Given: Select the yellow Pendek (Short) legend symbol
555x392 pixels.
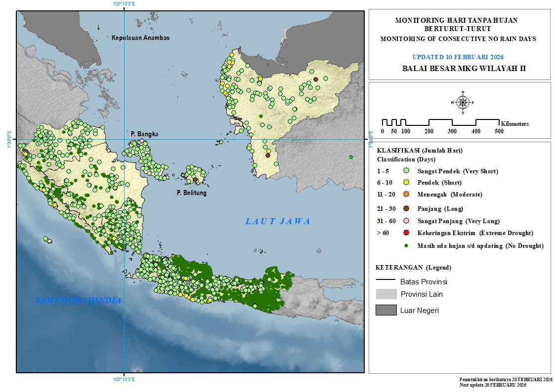Looking at the screenshot, I should [406, 183].
